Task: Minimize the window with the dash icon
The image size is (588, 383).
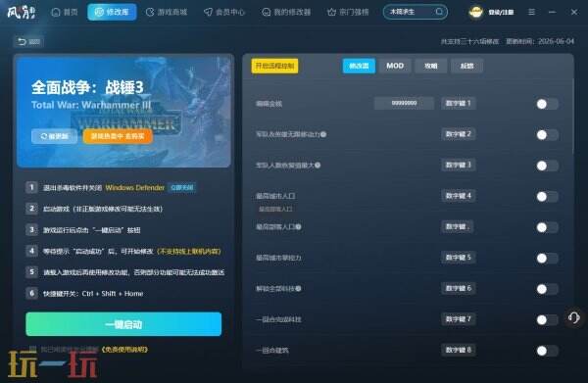Action: pyautogui.click(x=552, y=12)
